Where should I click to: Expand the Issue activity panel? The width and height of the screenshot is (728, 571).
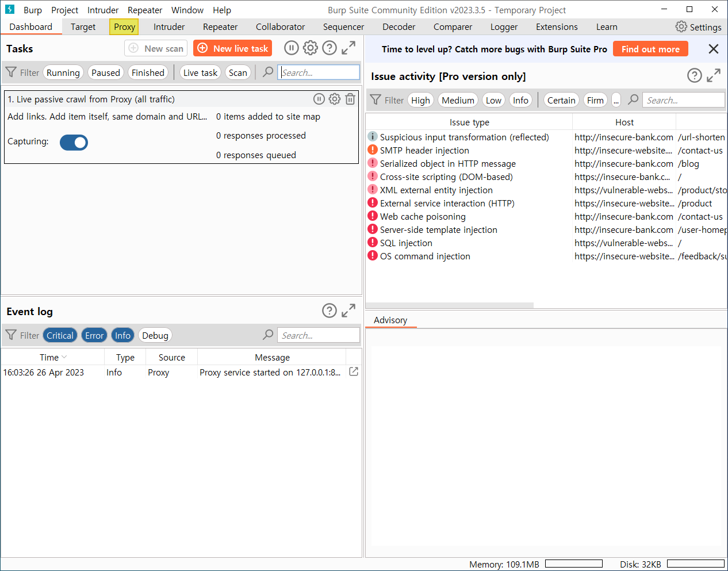(x=714, y=75)
